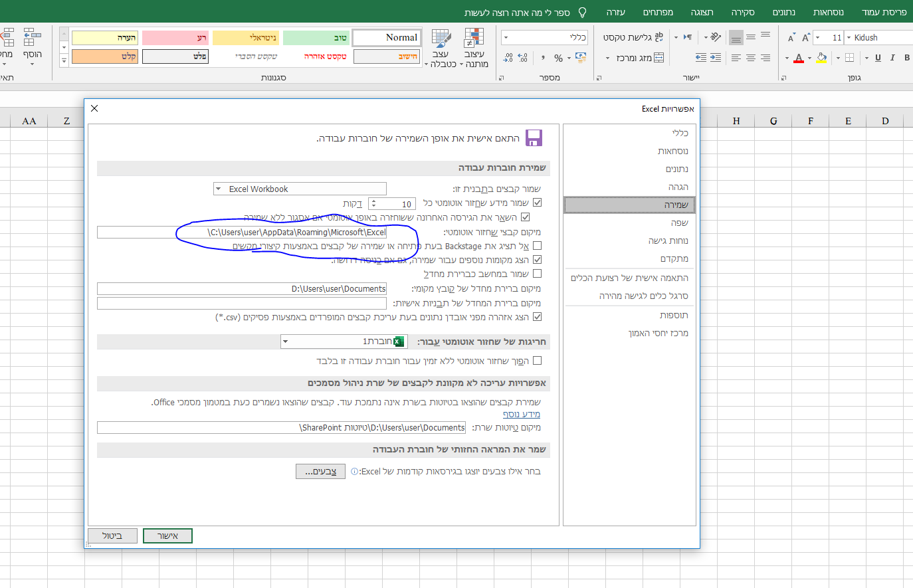The height and width of the screenshot is (588, 913).
Task: Click the Increase Indent icon
Action: point(701,58)
